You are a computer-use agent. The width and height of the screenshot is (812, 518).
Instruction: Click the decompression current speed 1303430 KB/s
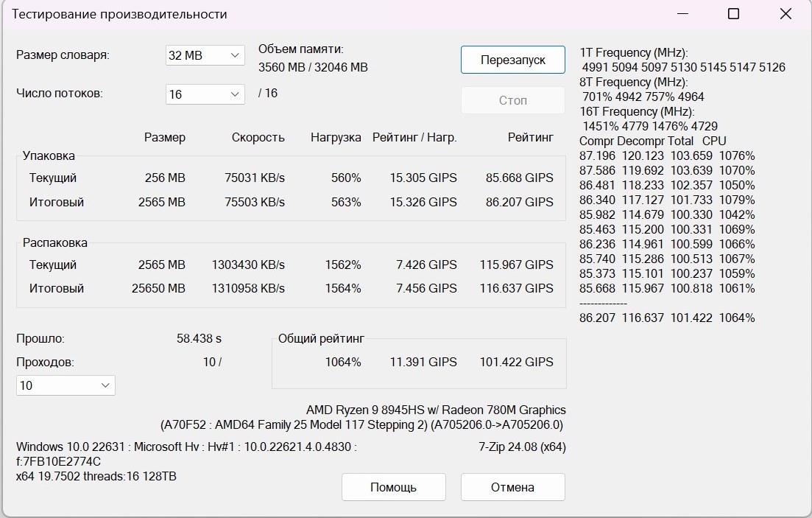click(248, 265)
